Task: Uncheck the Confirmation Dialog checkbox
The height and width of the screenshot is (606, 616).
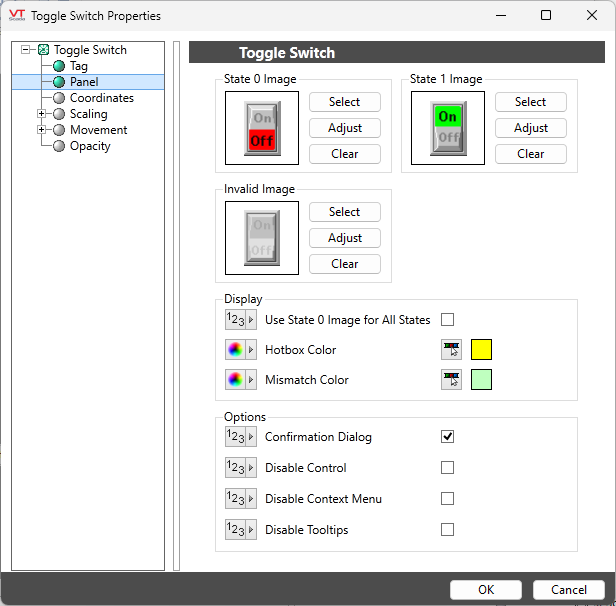Action: point(448,437)
